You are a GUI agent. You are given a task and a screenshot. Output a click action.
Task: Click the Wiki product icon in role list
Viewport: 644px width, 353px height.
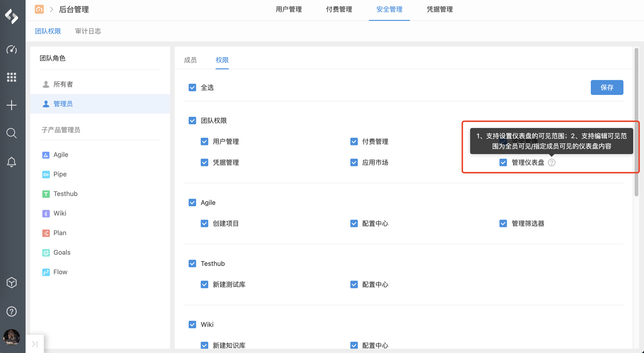pos(46,214)
